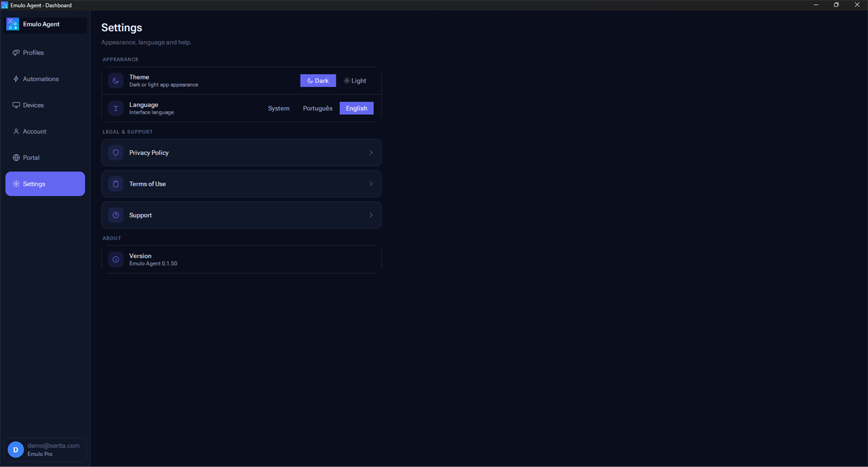
Task: Click the user avatar D icon
Action: click(x=16, y=450)
